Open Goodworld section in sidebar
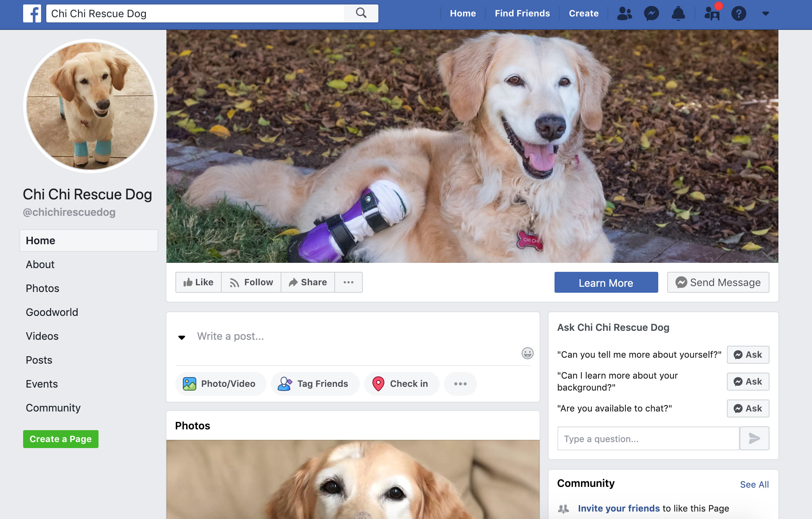The image size is (812, 519). 52,312
